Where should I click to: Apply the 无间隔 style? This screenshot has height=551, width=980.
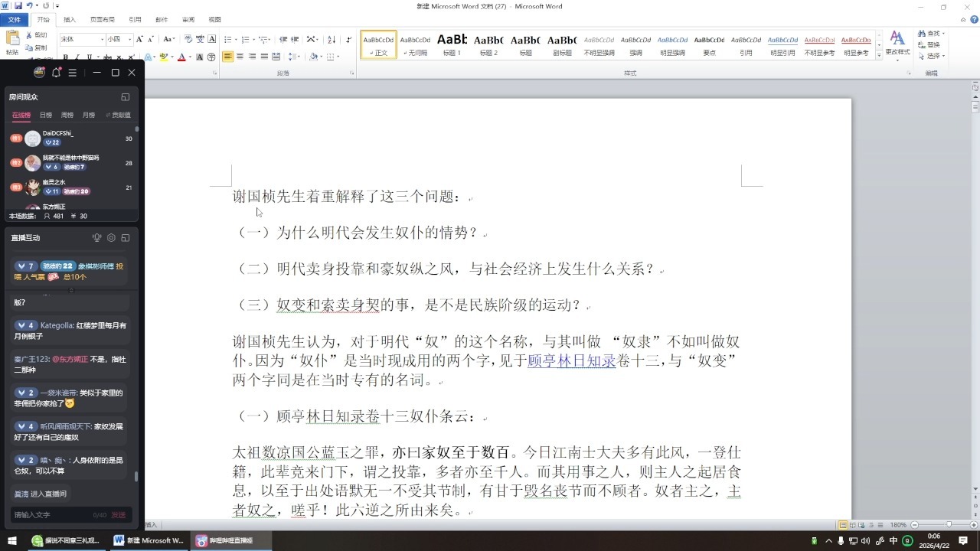tap(416, 44)
